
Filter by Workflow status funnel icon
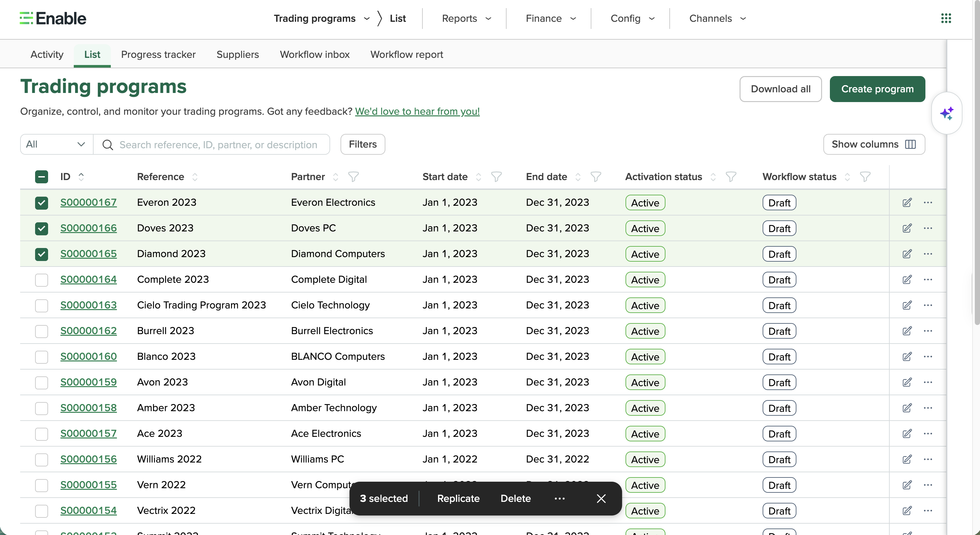[865, 177]
